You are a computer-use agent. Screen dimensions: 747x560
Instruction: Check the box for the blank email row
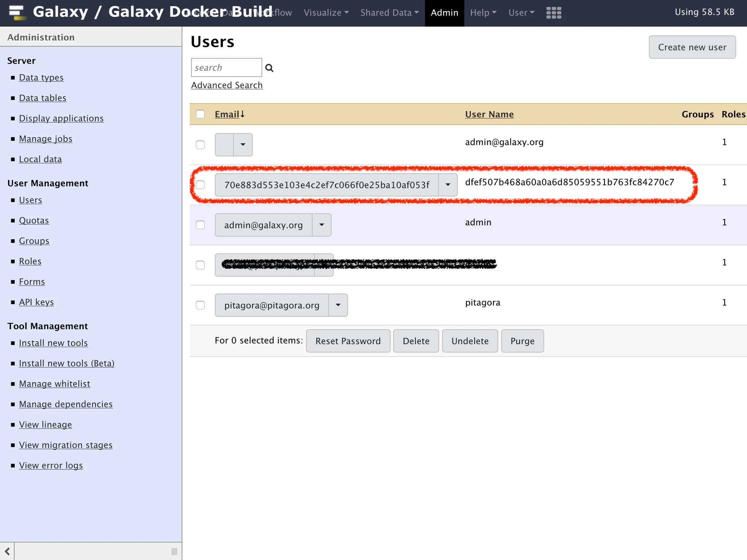(x=200, y=145)
